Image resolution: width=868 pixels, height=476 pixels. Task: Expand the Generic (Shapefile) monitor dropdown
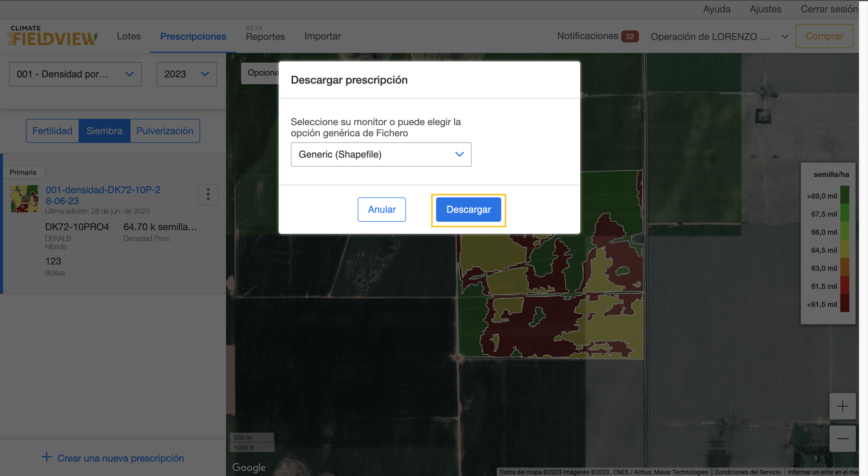380,155
